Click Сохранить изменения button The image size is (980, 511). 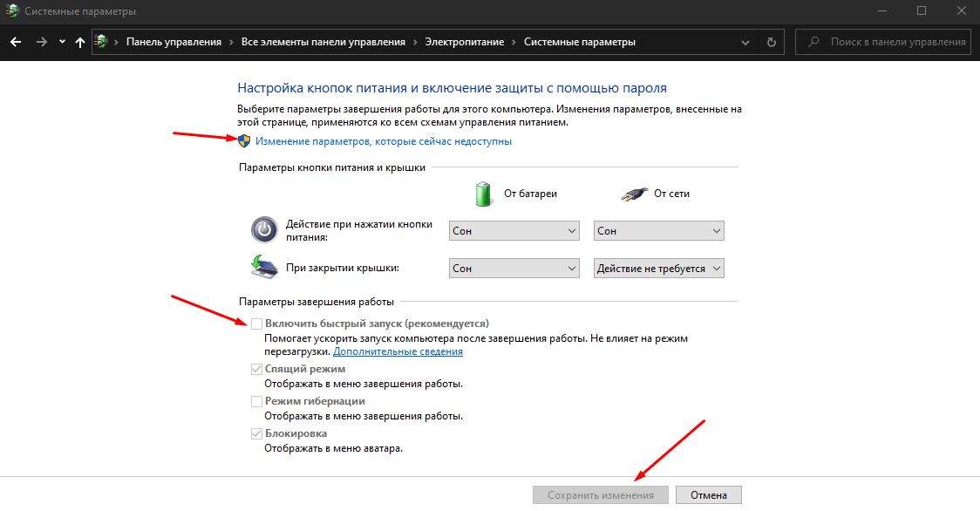(601, 494)
